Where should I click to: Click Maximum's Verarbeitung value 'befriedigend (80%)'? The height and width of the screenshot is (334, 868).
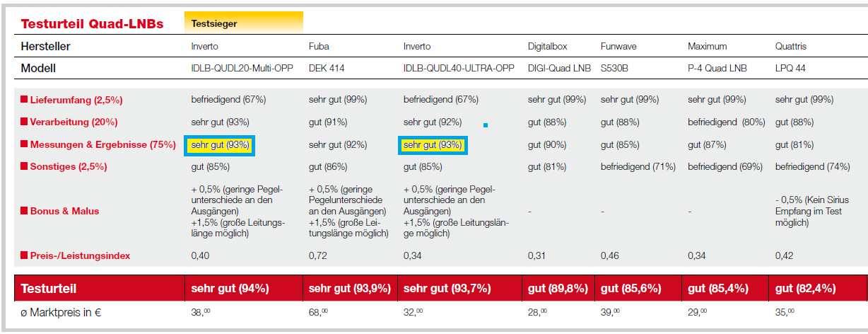727,122
